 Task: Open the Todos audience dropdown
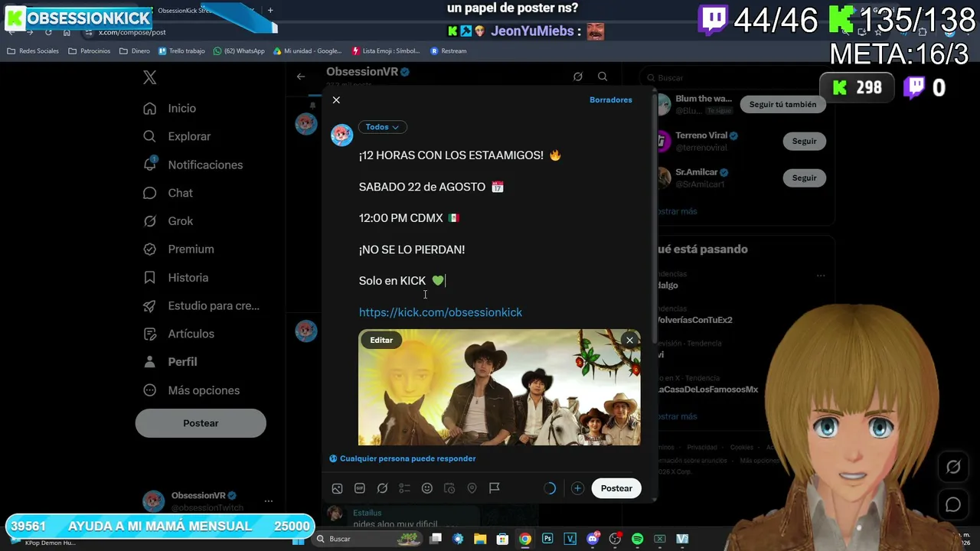[382, 127]
